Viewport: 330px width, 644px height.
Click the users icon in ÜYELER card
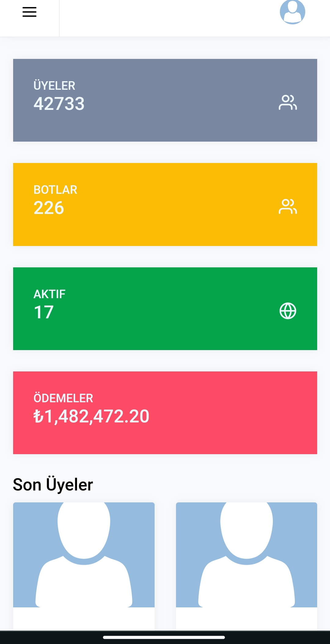click(288, 103)
